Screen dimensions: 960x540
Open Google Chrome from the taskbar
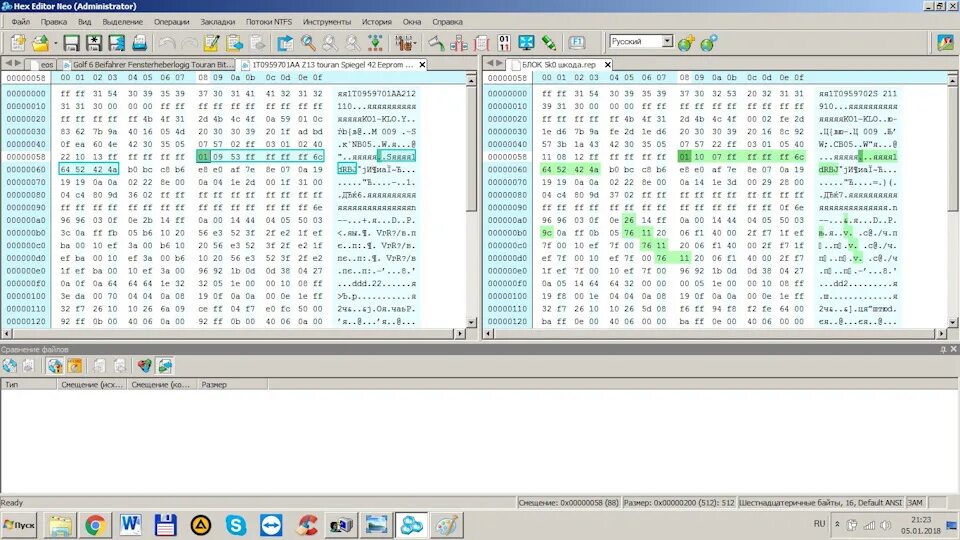[x=95, y=525]
